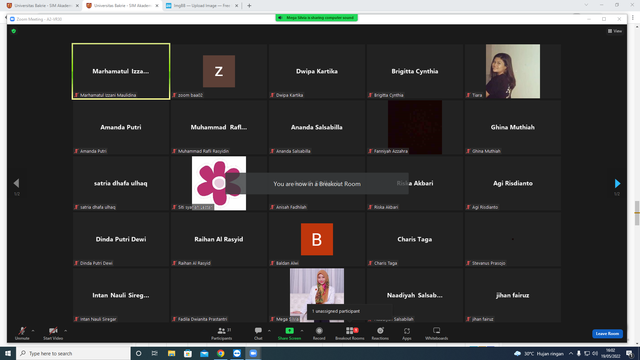Open the Participants panel
This screenshot has width=640, height=360.
pyautogui.click(x=222, y=333)
